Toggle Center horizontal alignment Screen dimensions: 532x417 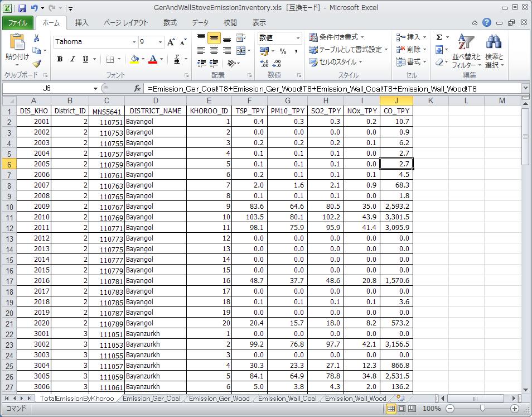click(214, 51)
